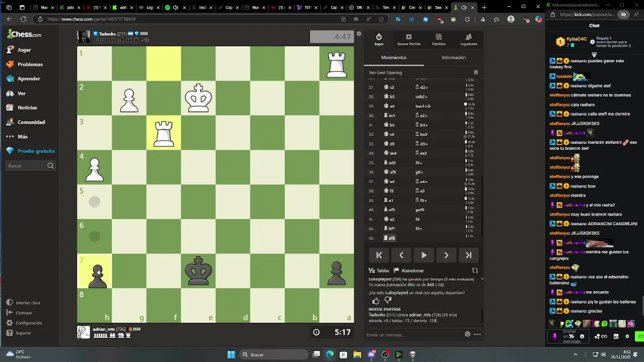The image size is (644, 362).
Task: Open Comunidad in the left sidebar
Action: coord(30,122)
